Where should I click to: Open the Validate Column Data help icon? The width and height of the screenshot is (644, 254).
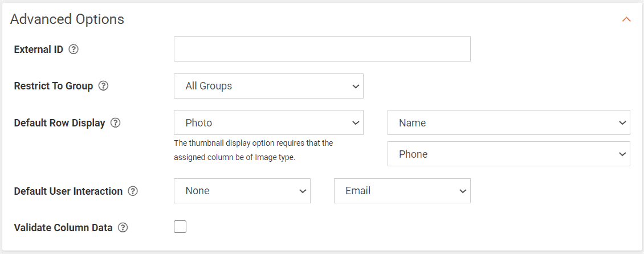pos(123,228)
